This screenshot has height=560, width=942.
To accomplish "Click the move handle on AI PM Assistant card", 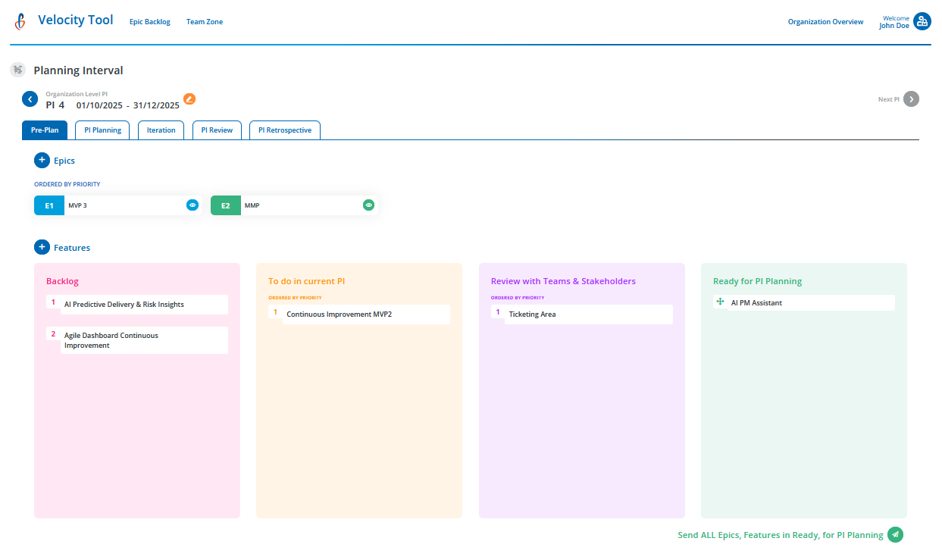I will [719, 302].
